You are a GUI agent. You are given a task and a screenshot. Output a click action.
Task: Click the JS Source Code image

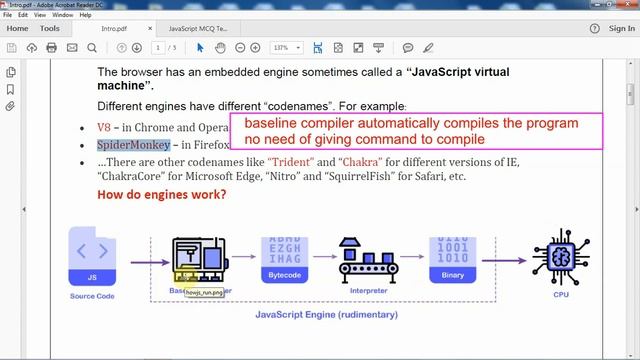pos(92,256)
